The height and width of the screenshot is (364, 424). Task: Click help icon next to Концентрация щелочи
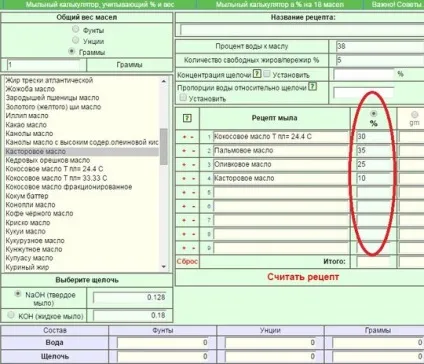pos(257,74)
